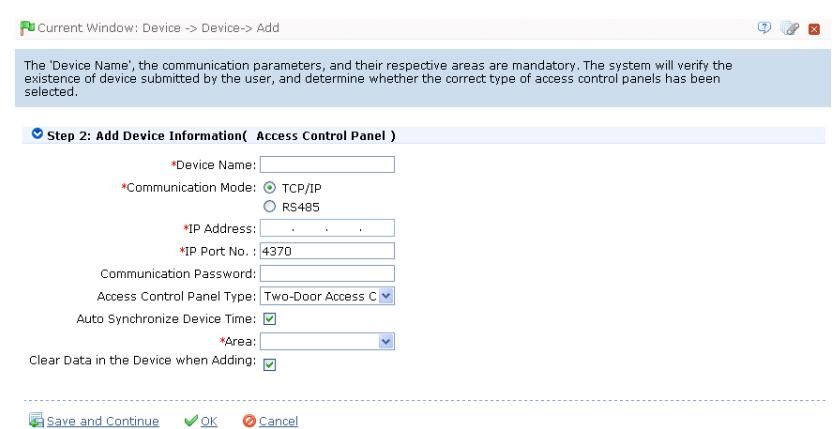Focus the Device Name text field

click(327, 164)
